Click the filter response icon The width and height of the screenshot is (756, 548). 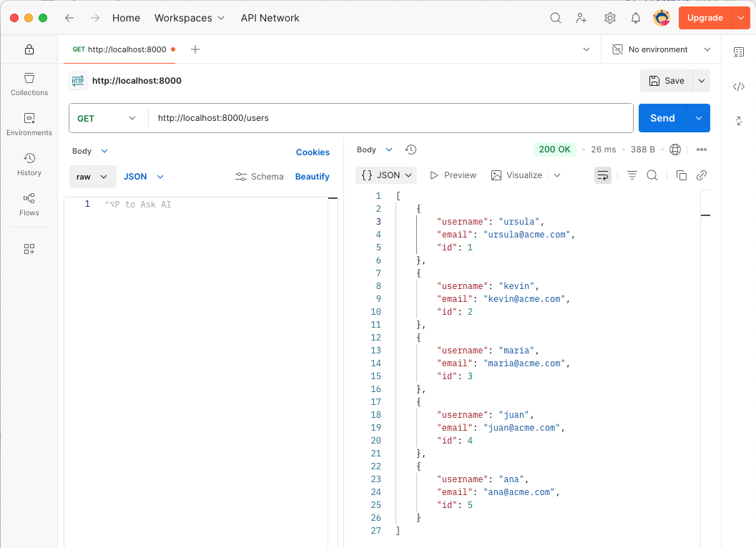[632, 175]
